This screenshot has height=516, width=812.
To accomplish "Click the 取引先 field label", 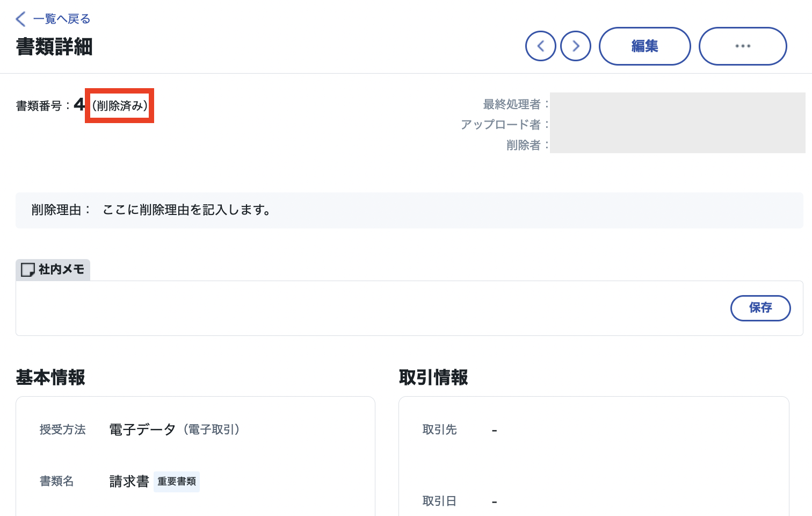I will point(439,429).
